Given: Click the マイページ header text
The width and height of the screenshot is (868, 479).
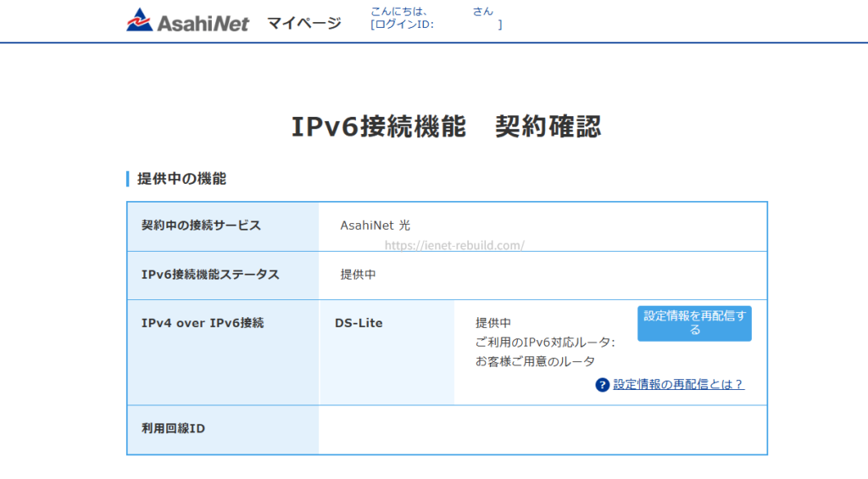Looking at the screenshot, I should [x=304, y=23].
